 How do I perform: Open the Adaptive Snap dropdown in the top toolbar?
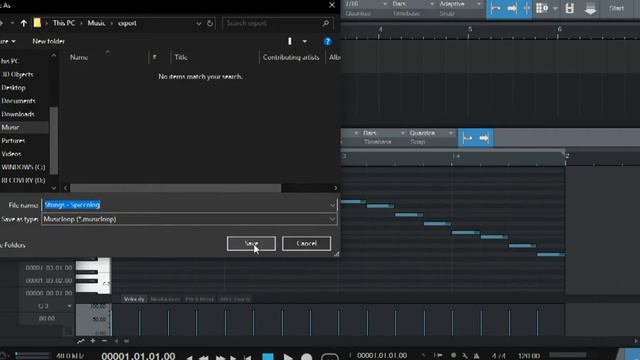tap(460, 4)
